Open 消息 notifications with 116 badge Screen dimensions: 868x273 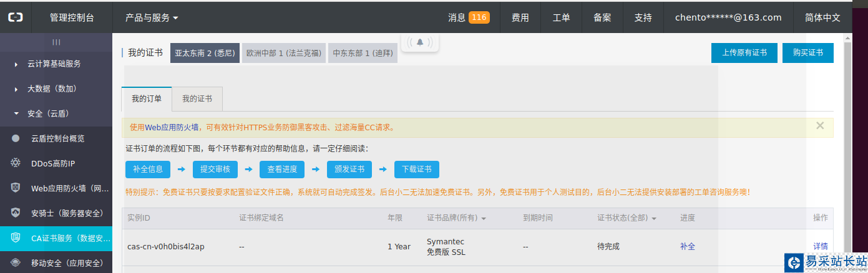coord(469,17)
